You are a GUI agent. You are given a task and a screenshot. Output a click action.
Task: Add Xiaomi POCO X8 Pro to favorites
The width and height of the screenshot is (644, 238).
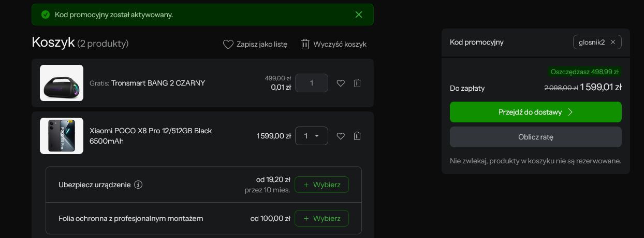pos(341,136)
